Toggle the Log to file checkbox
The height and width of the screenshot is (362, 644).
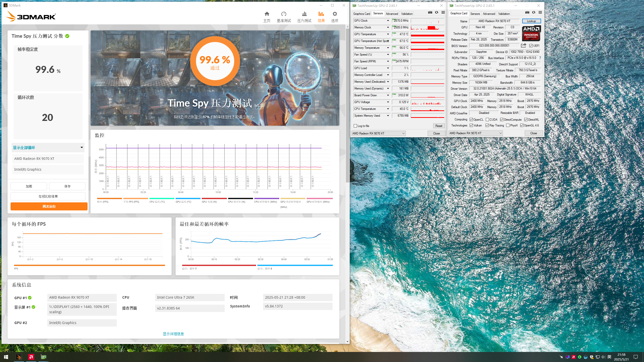(x=355, y=126)
